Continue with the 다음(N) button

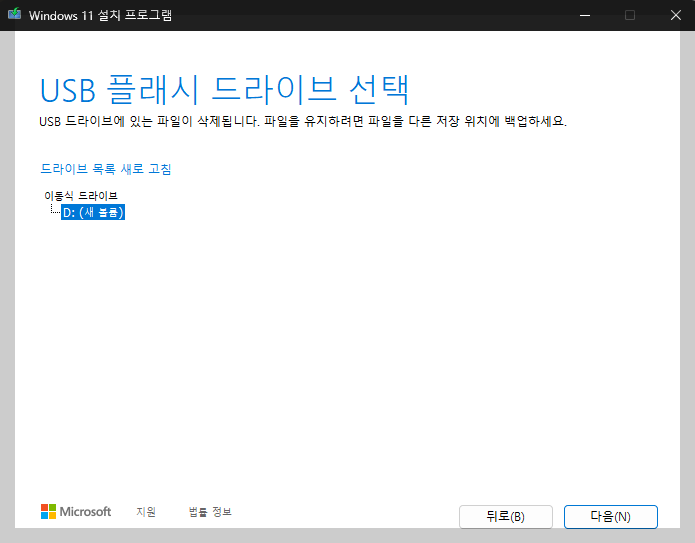click(611, 516)
